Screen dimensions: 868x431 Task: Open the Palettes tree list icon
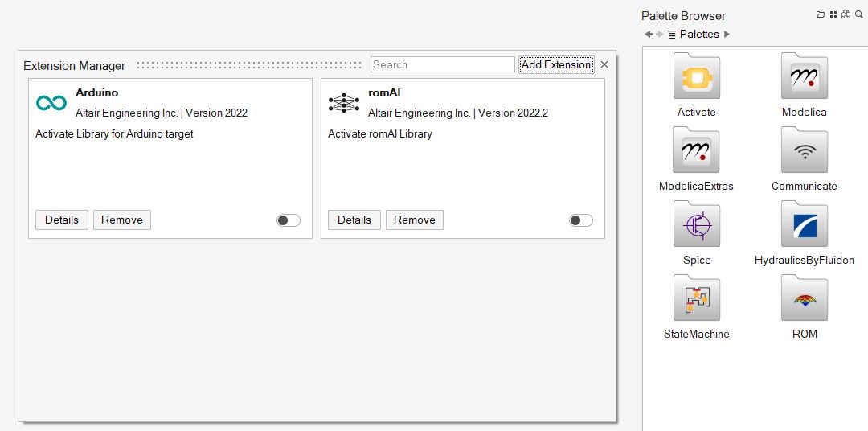tap(672, 35)
